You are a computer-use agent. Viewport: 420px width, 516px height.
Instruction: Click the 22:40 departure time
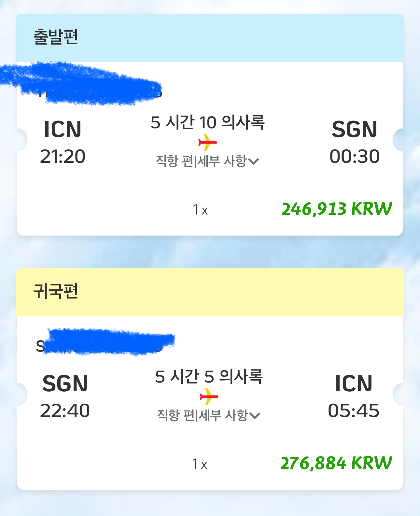click(65, 411)
